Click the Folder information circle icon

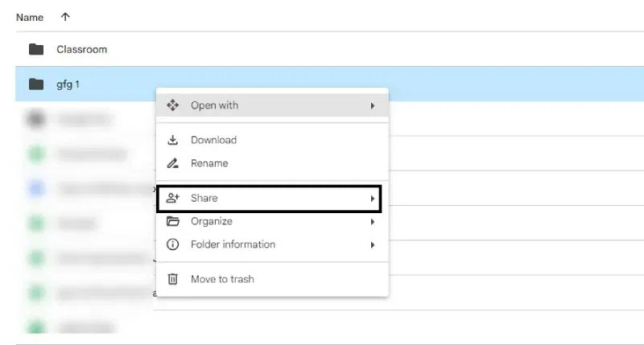172,244
